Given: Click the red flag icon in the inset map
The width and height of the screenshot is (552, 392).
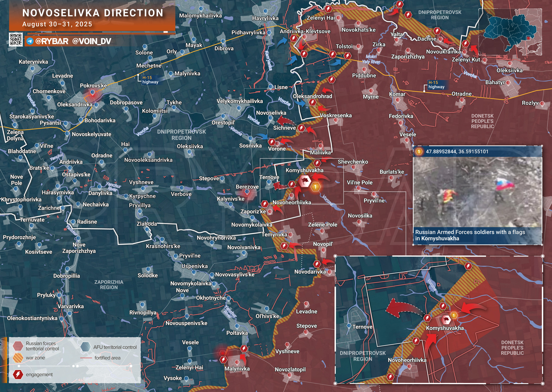Looking at the screenshot, I should coord(446,320).
